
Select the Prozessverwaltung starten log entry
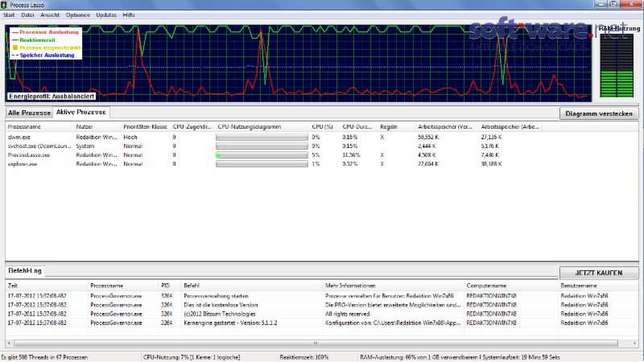click(322, 296)
